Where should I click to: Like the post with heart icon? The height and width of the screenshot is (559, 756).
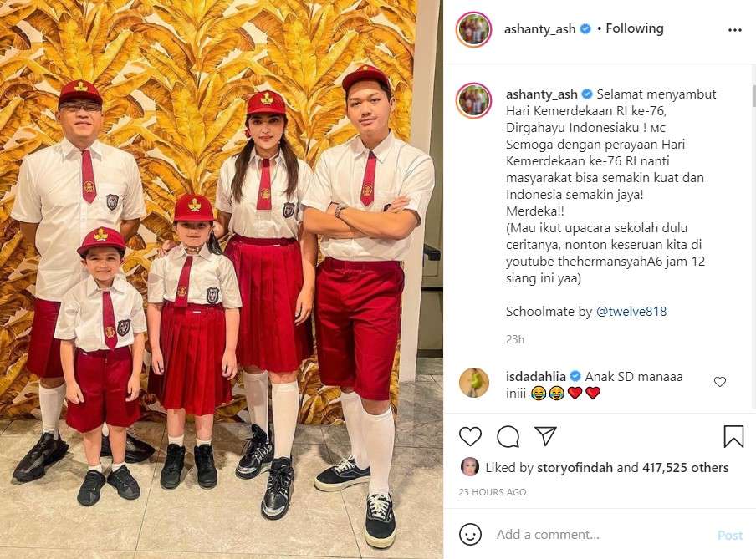[x=470, y=437]
